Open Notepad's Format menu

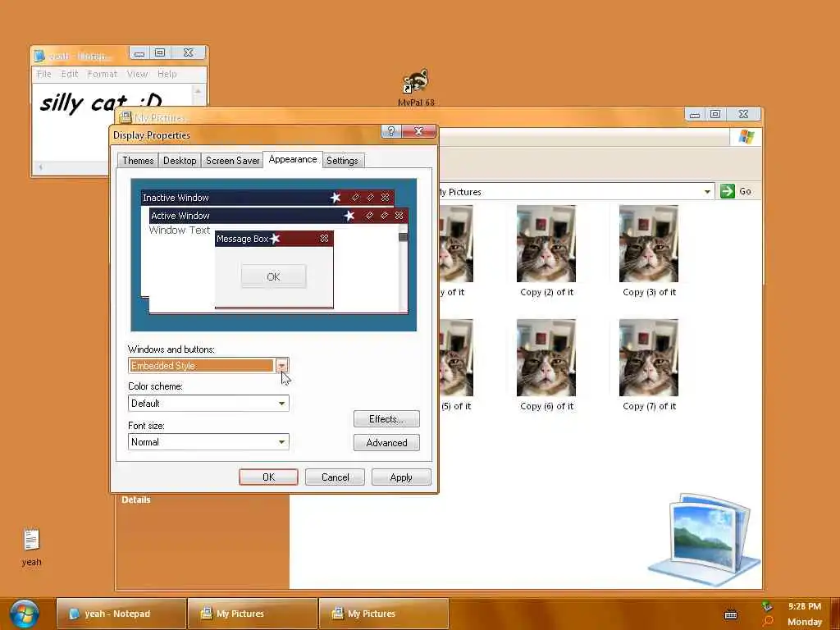pos(103,74)
